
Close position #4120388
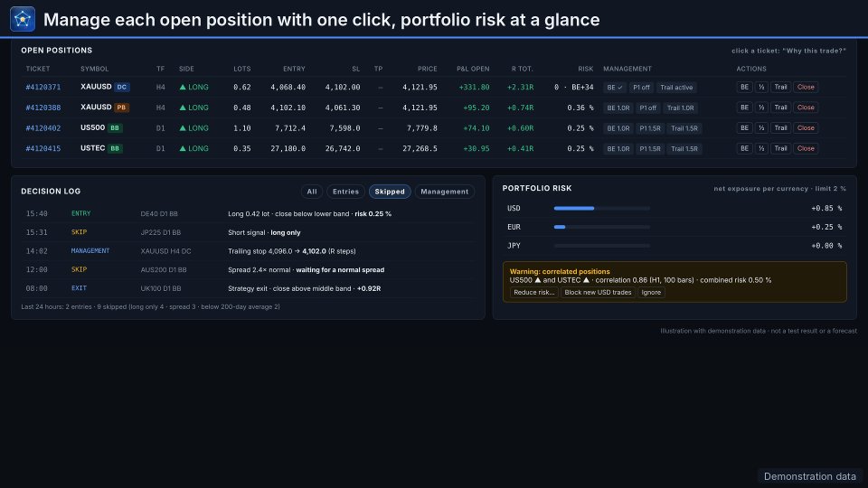[x=806, y=108]
